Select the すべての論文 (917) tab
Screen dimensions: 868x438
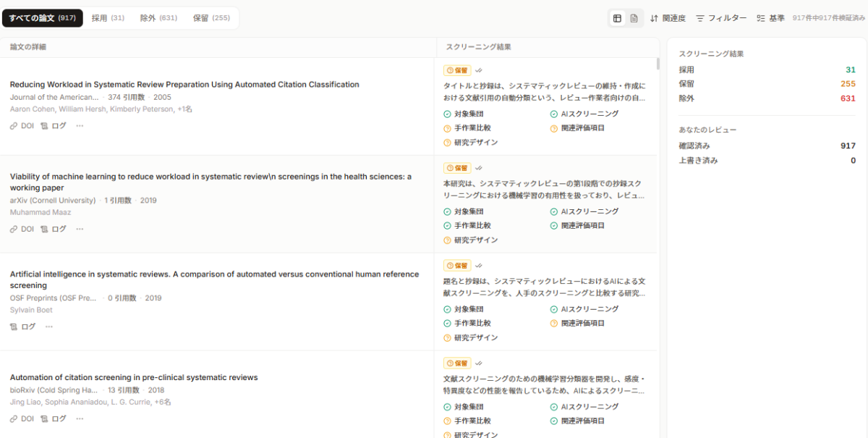coord(42,18)
